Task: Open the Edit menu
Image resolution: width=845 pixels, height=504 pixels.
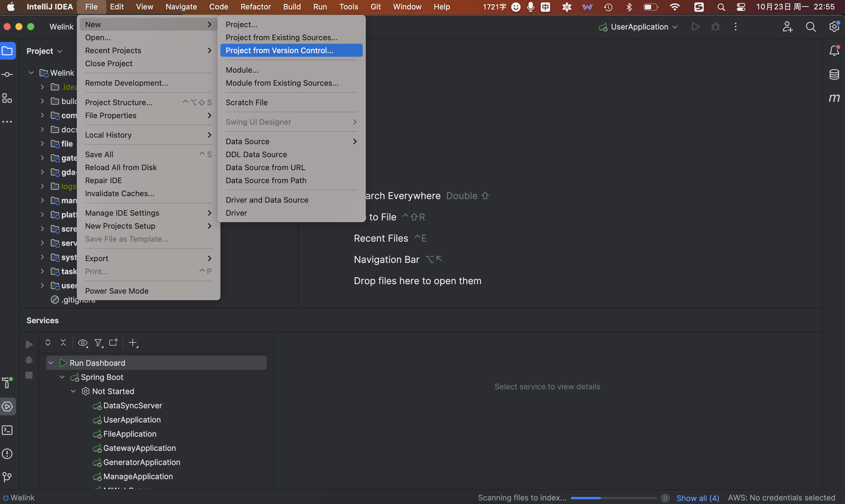Action: [116, 7]
